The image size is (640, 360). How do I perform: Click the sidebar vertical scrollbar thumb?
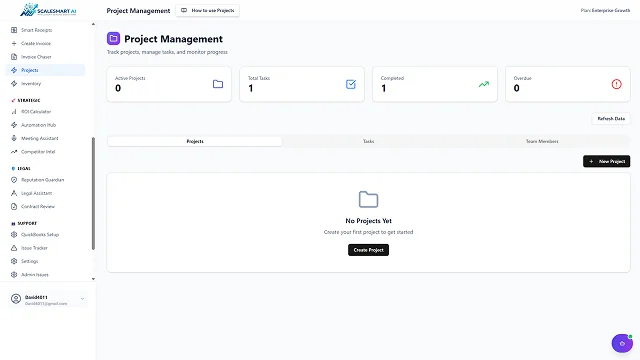point(93,193)
